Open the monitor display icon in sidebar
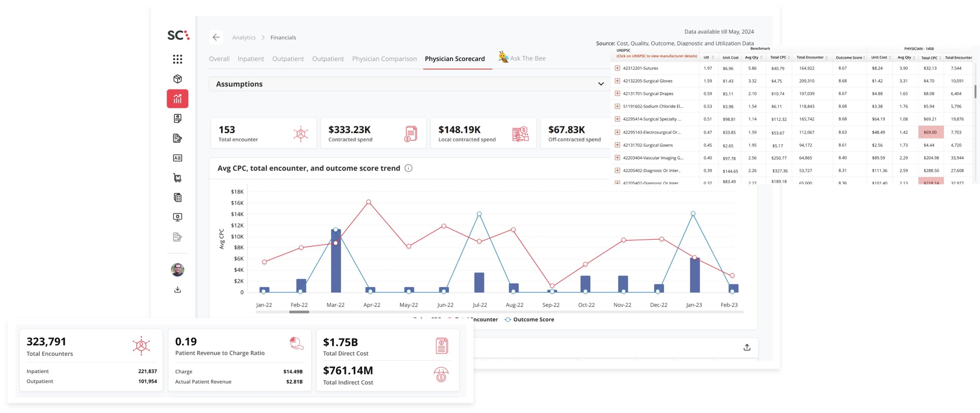Screen dimensions: 980x413 click(x=177, y=217)
